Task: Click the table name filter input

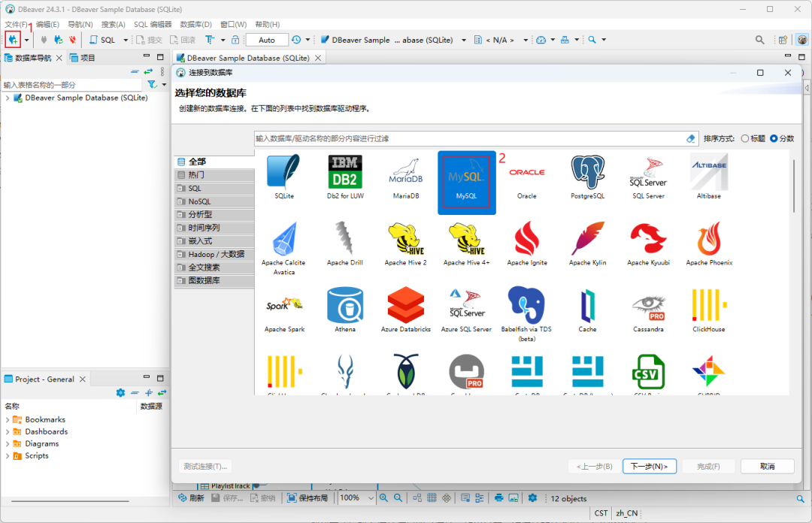Action: (x=71, y=85)
